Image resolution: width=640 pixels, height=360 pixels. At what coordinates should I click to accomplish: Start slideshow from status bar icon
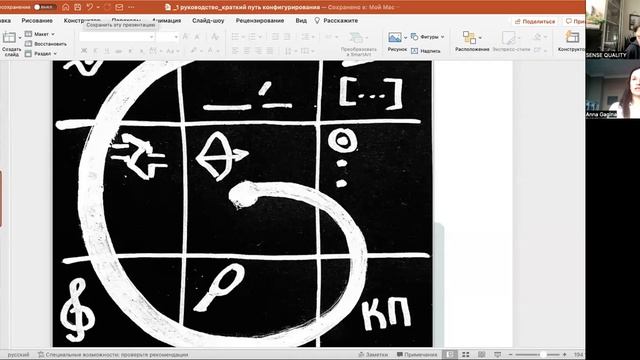tap(498, 355)
